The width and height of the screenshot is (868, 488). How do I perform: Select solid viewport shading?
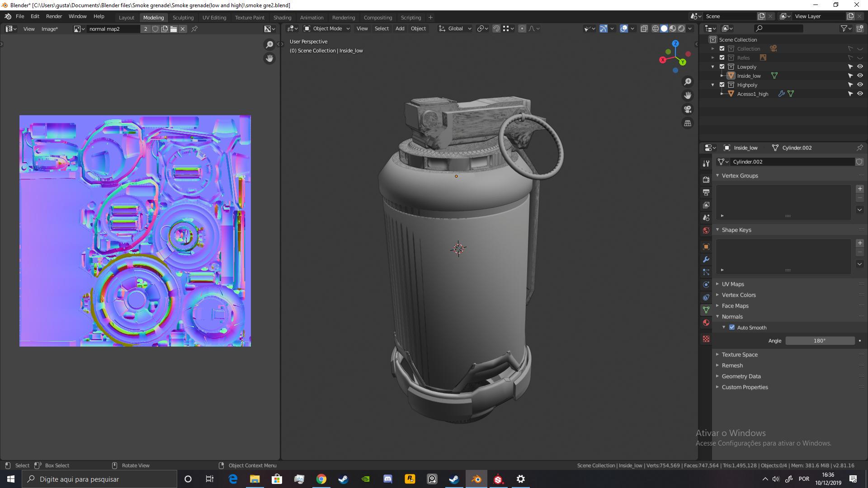tap(664, 28)
